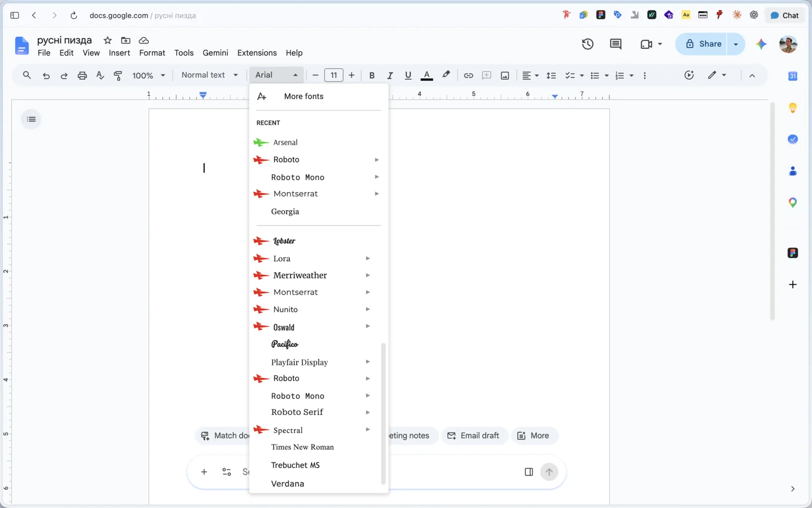
Task: Toggle italic formatting
Action: tap(390, 75)
